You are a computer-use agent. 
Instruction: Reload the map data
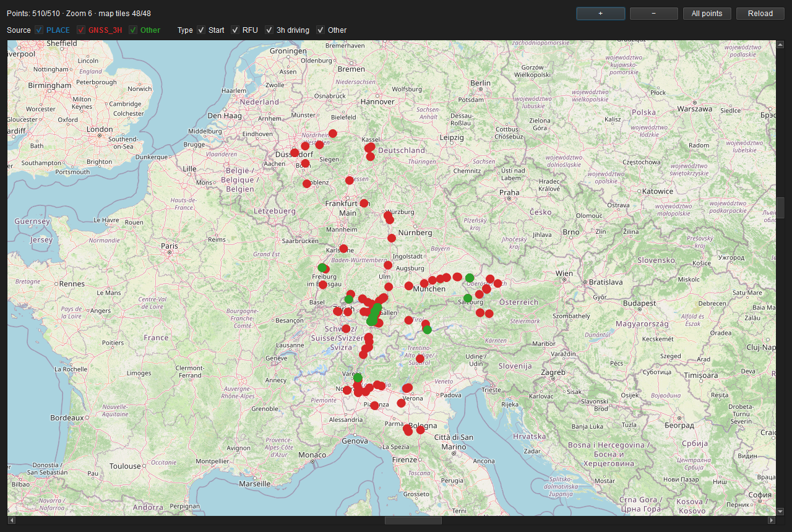click(x=760, y=14)
